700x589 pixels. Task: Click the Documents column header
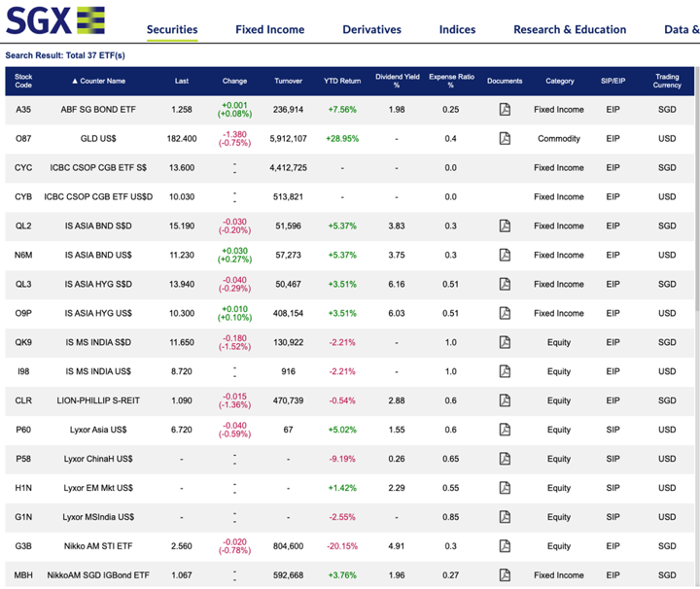505,81
